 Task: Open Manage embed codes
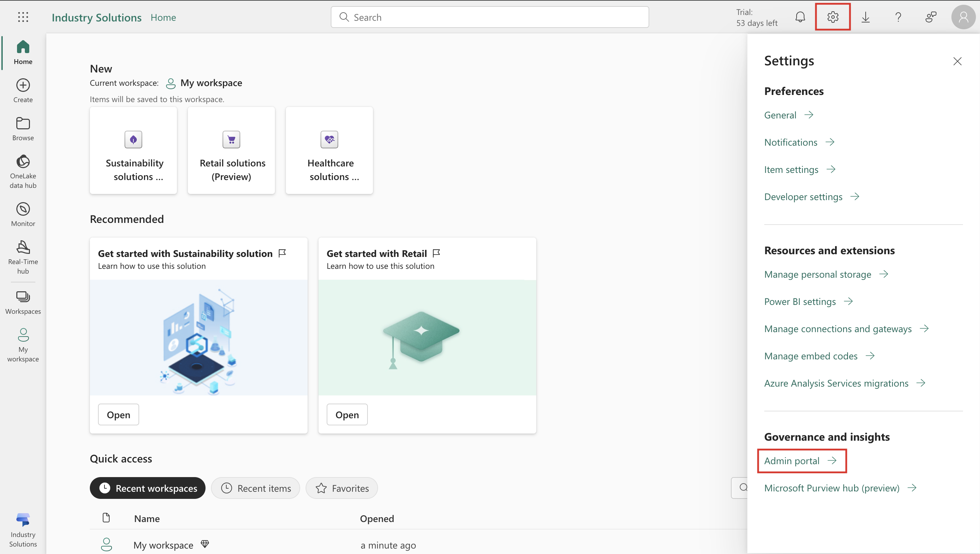coord(819,356)
